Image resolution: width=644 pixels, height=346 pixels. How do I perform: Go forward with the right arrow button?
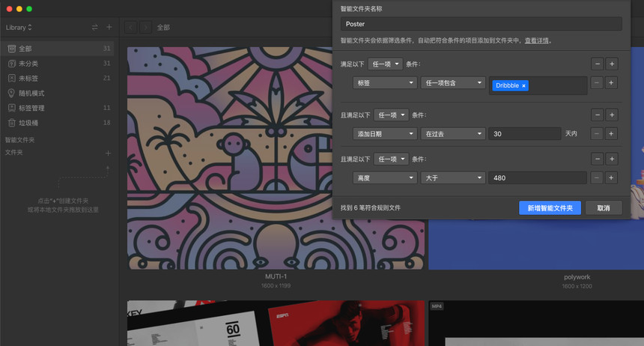tap(145, 28)
